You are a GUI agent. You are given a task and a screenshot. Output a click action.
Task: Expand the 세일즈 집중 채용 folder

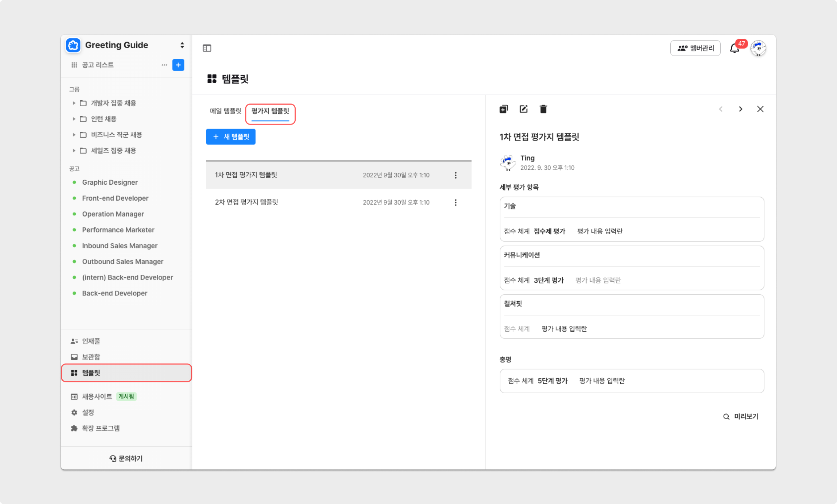pyautogui.click(x=74, y=151)
